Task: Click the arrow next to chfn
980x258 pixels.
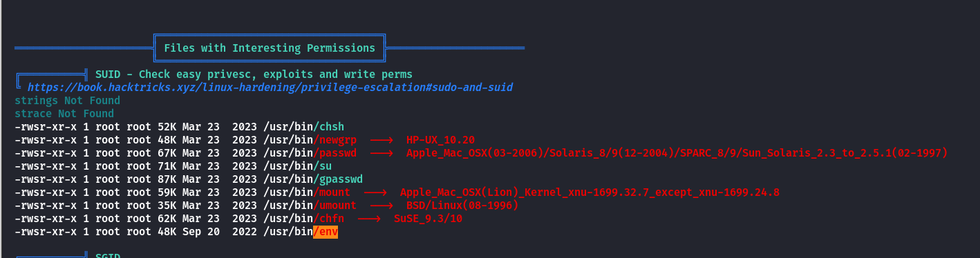Action: (x=369, y=219)
